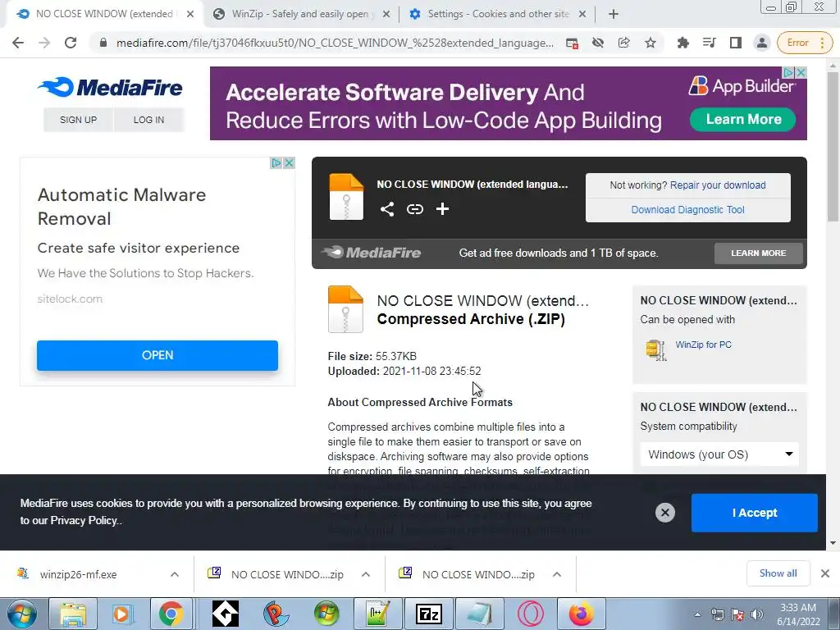Click OPEN on the SiteLock ad
Image resolution: width=840 pixels, height=630 pixels.
[157, 355]
